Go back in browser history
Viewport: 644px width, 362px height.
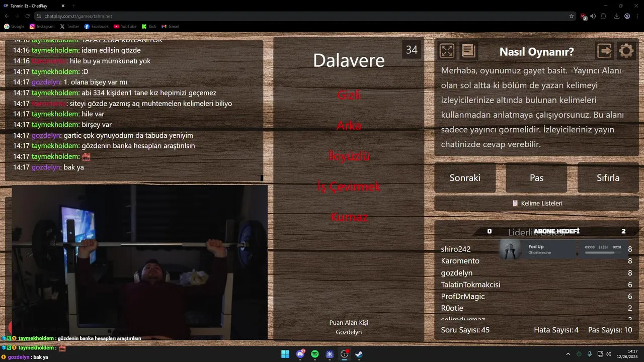point(7,16)
